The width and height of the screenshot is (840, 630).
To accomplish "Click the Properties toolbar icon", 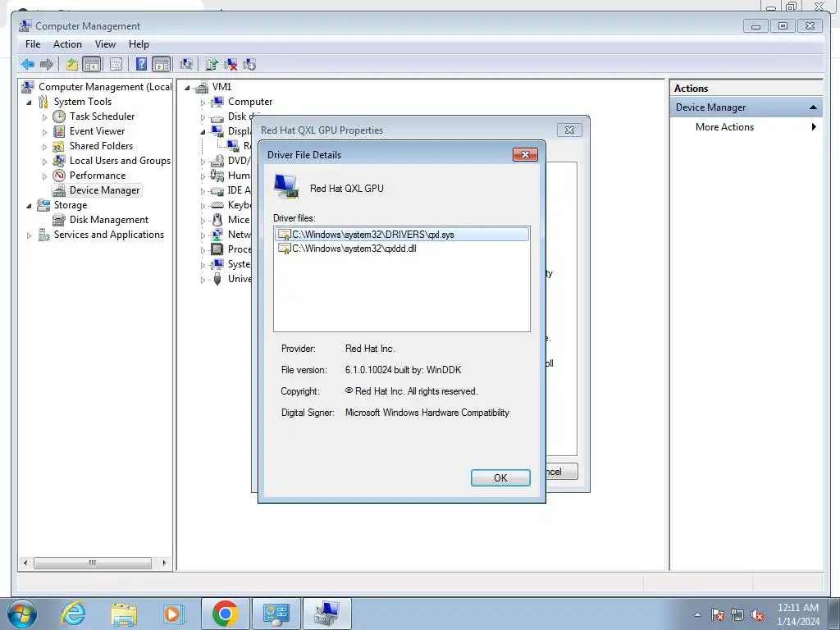I will [x=116, y=65].
